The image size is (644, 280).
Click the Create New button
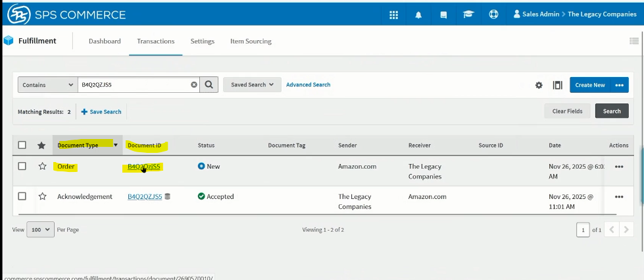(x=590, y=85)
